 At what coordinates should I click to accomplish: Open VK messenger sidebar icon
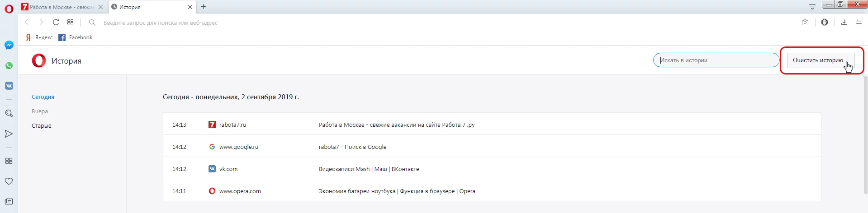[9, 86]
